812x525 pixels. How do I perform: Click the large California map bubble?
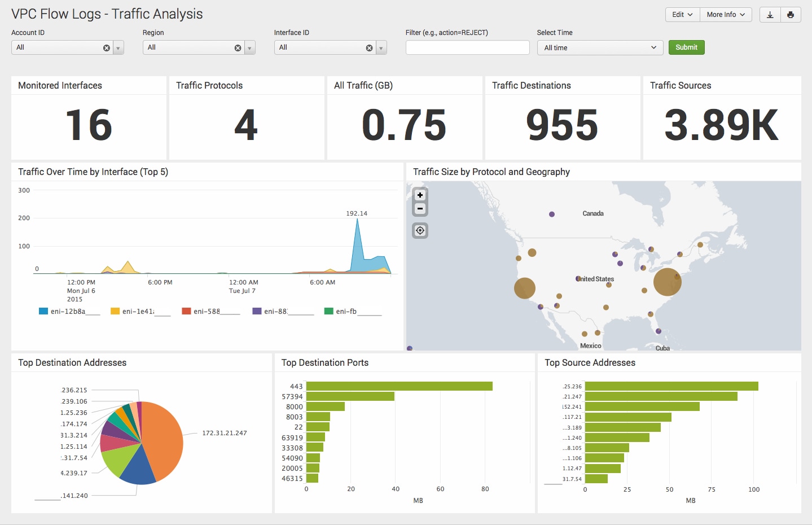[525, 288]
